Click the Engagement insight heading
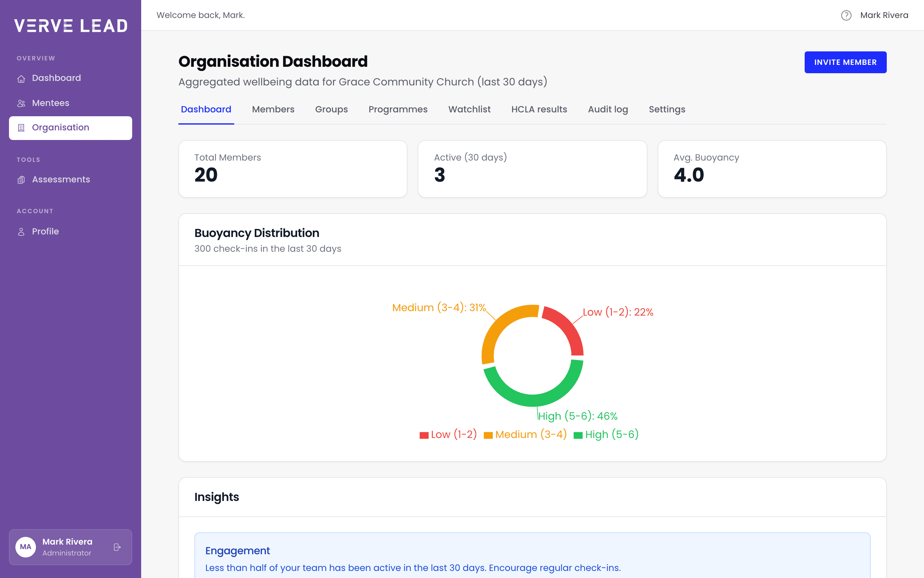Screen dimensions: 924x578 tap(237, 551)
